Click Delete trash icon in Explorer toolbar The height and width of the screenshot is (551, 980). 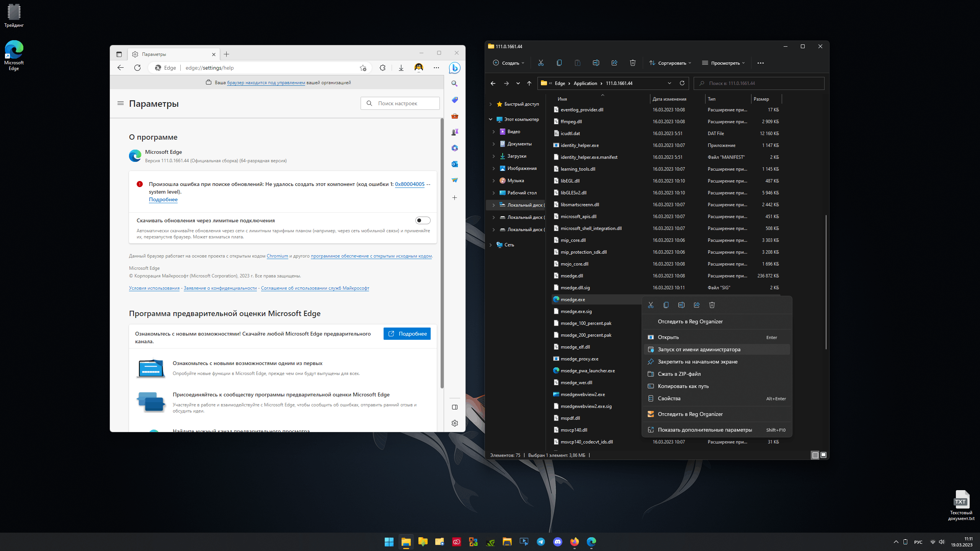click(632, 63)
